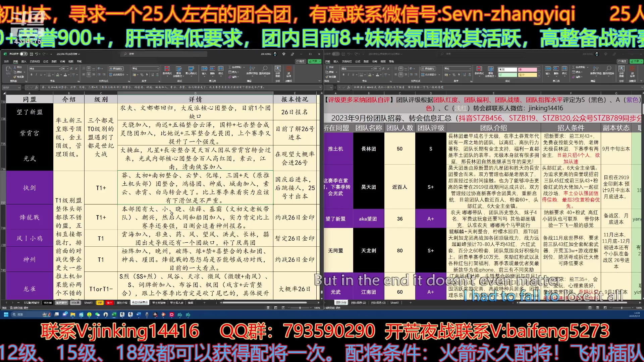Open Format as Table in left Excel
644x362 pixels.
tap(178, 71)
